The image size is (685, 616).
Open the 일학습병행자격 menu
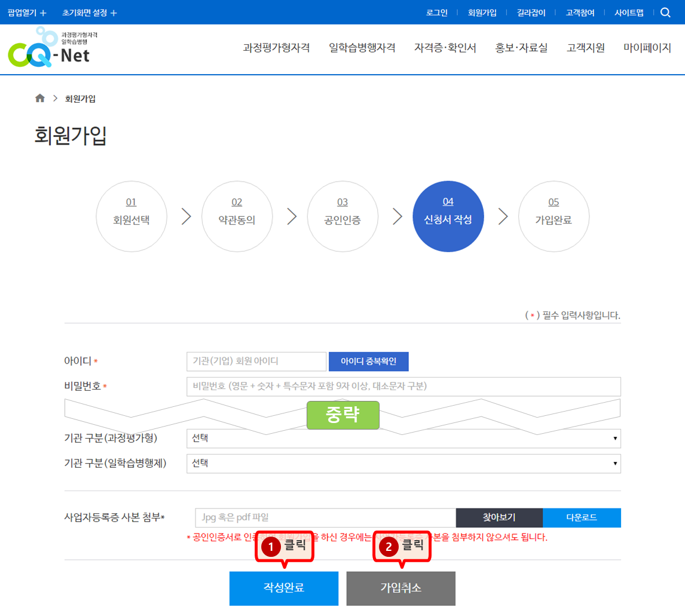click(x=362, y=48)
